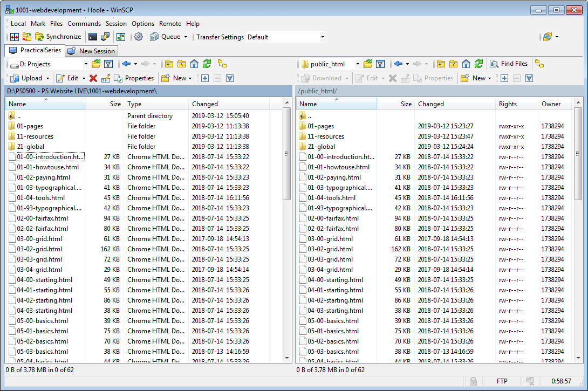Click the local panel vertical scrollbar thumb
Image resolution: width=588 pixels, height=391 pixels.
point(287,154)
